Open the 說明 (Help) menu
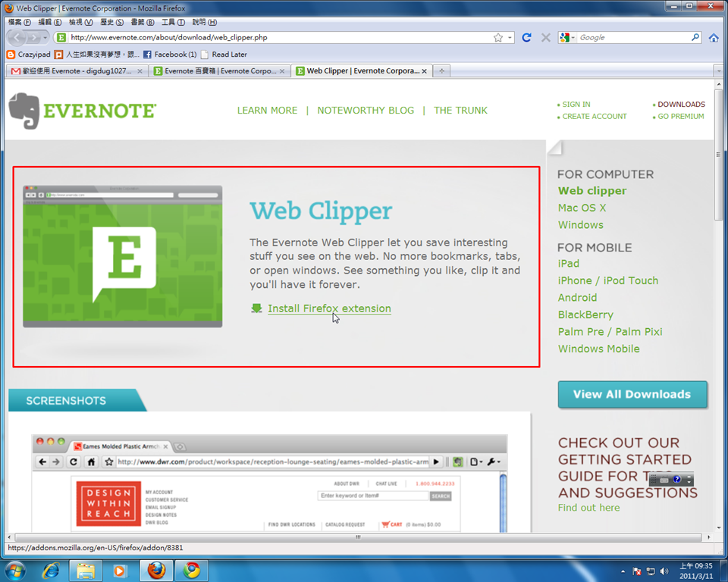The height and width of the screenshot is (582, 728). [x=204, y=22]
